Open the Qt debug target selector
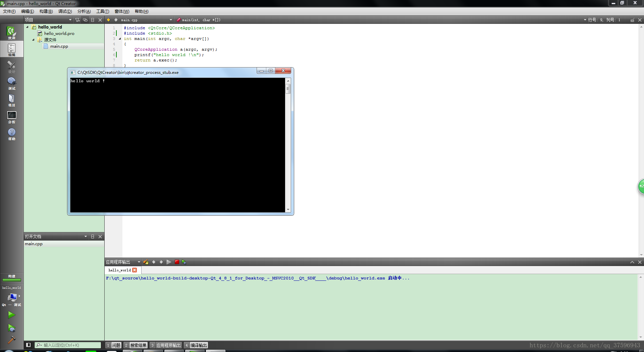 click(11, 299)
